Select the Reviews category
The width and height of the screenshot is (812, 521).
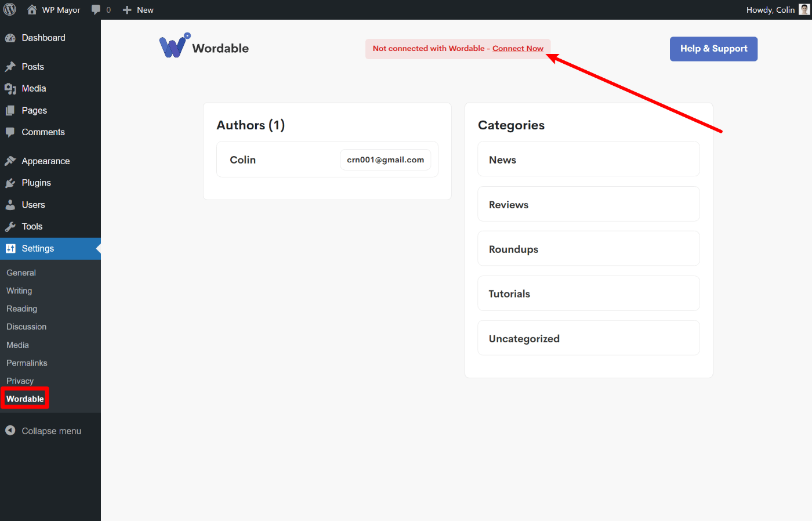click(x=588, y=204)
